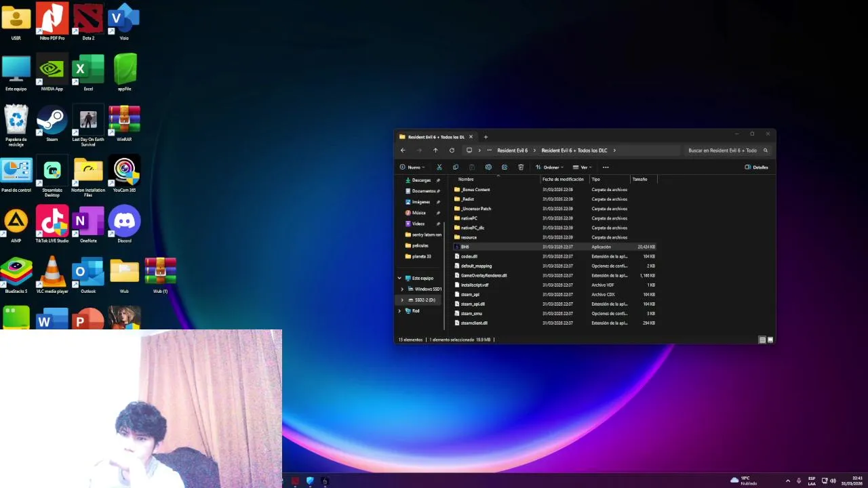Close the Resident Evil 6 Explorer tab
The height and width of the screenshot is (488, 868).
471,137
